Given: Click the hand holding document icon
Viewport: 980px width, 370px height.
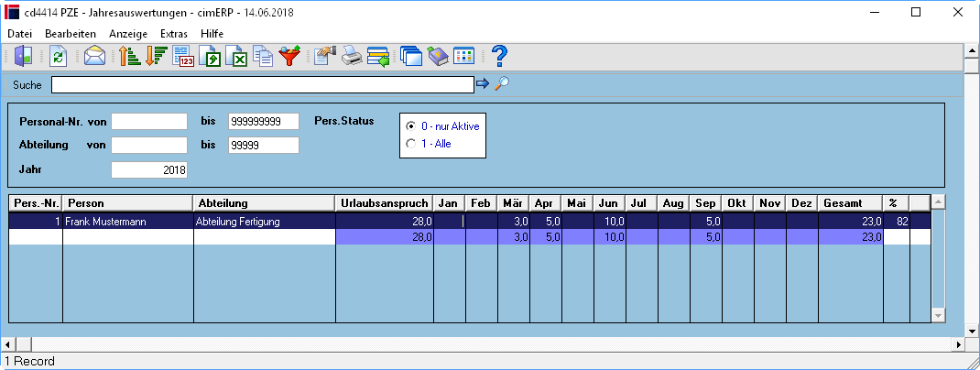Looking at the screenshot, I should 325,56.
